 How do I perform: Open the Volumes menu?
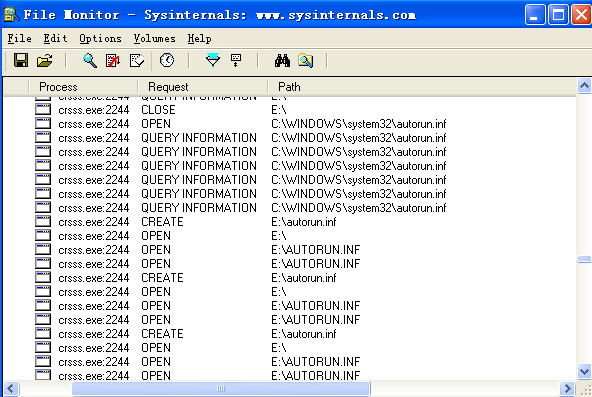coord(154,38)
